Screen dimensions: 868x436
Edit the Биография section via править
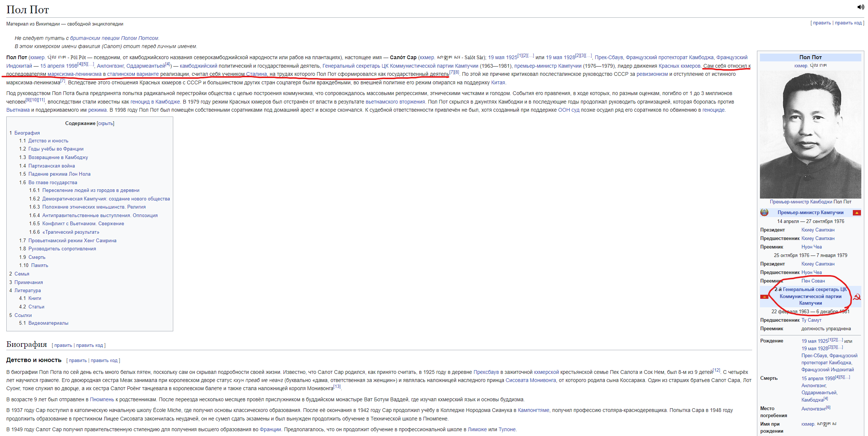63,345
